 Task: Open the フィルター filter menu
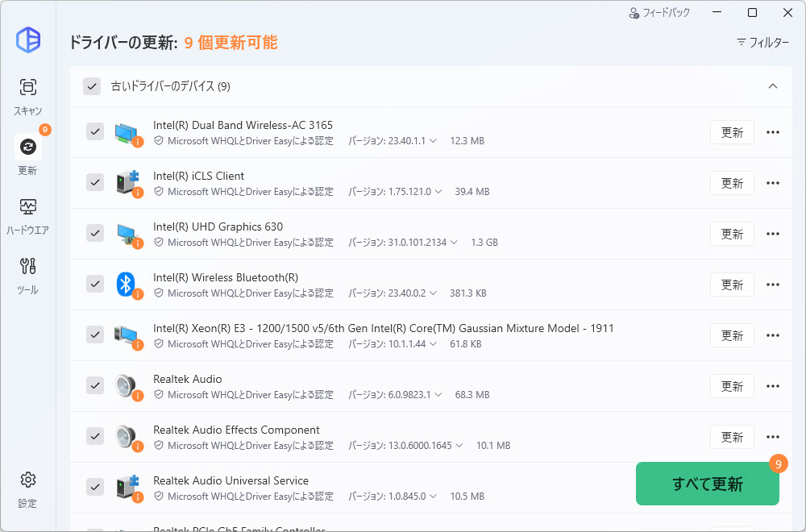pos(762,42)
